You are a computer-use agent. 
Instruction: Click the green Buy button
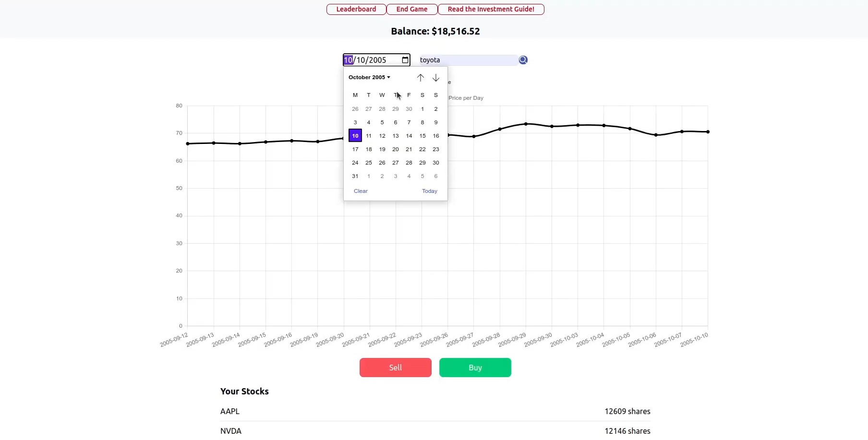pos(475,368)
